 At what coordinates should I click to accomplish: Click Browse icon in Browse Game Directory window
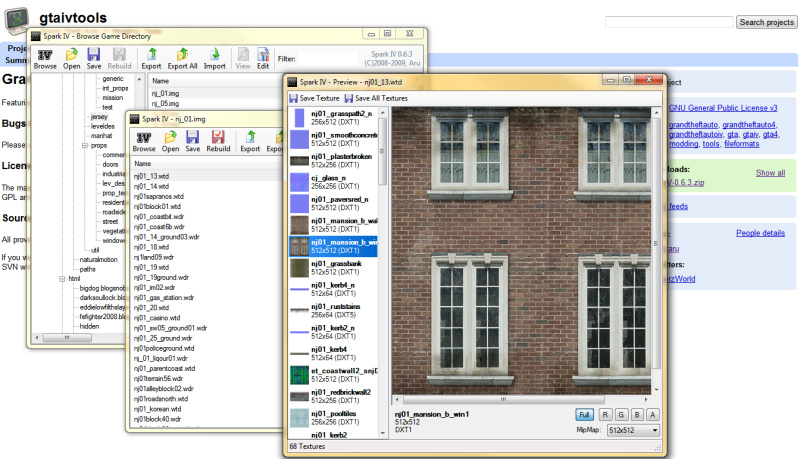click(45, 59)
